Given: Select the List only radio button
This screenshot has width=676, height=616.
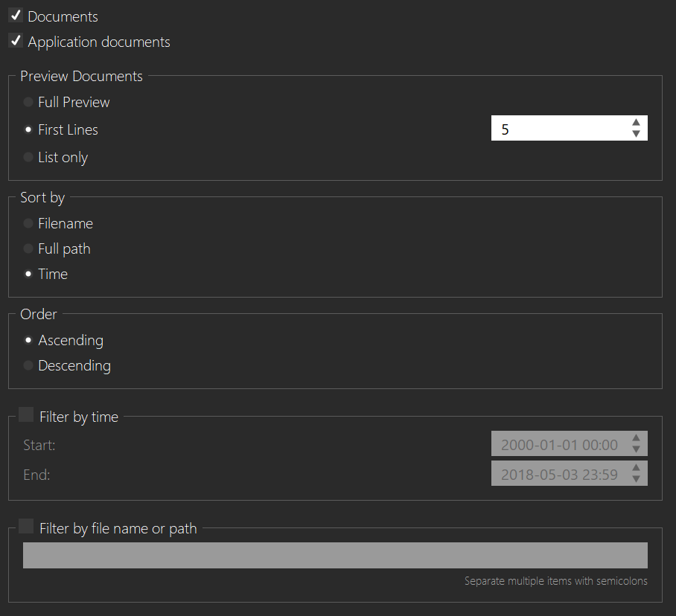Looking at the screenshot, I should click(x=28, y=158).
